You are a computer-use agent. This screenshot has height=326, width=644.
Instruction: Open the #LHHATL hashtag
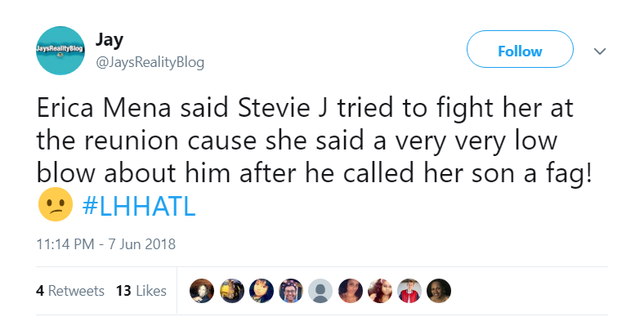(x=139, y=206)
